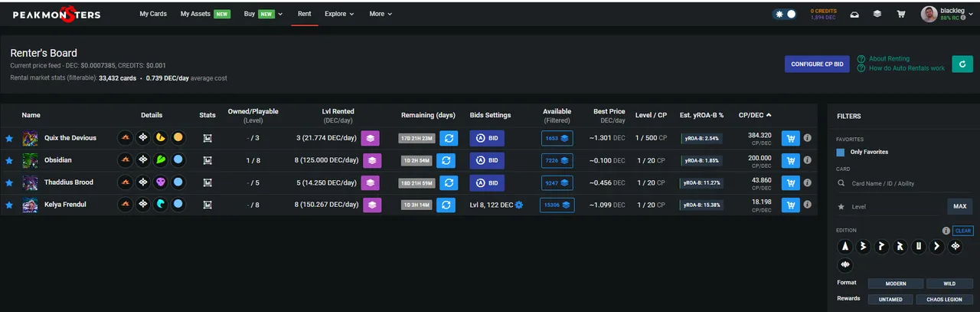Screen dimensions: 980x312
Task: Click the purple rented cards button for Kelya Frendul
Action: 371,205
